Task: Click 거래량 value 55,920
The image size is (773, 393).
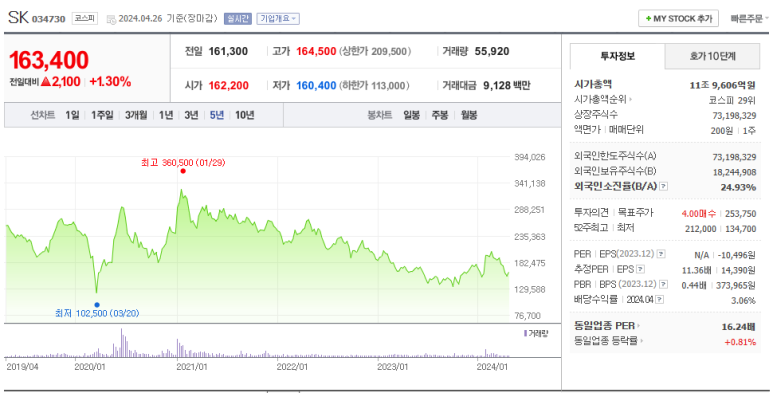Action: coord(492,51)
